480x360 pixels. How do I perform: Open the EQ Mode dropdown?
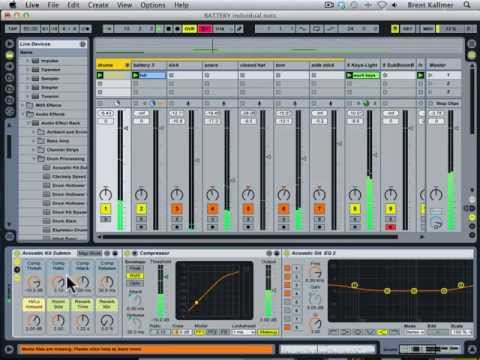pyautogui.click(x=415, y=332)
